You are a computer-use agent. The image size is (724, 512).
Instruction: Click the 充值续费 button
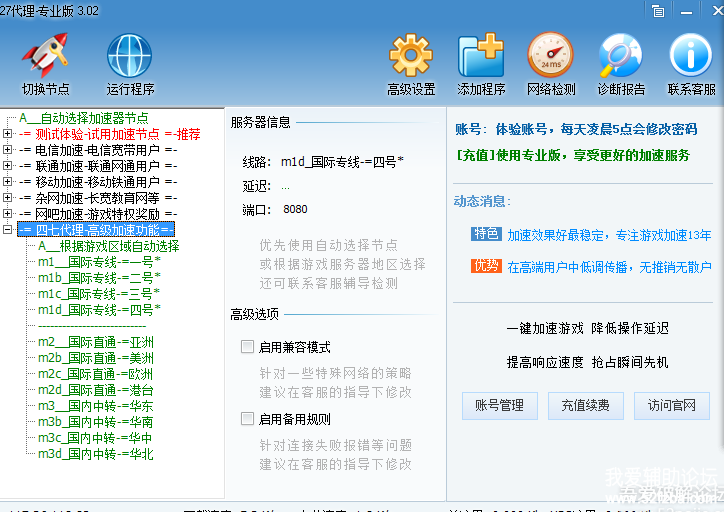(585, 406)
